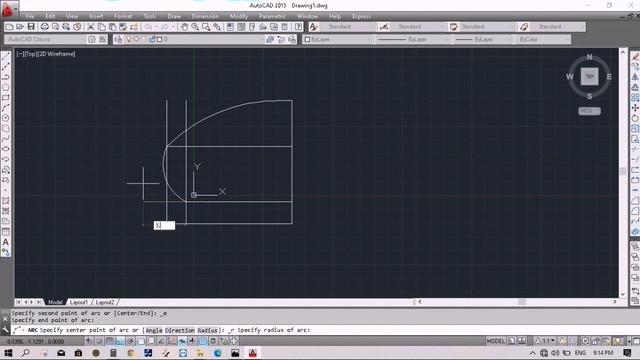Click the Open file icon
This screenshot has width=640, height=360.
[20, 27]
